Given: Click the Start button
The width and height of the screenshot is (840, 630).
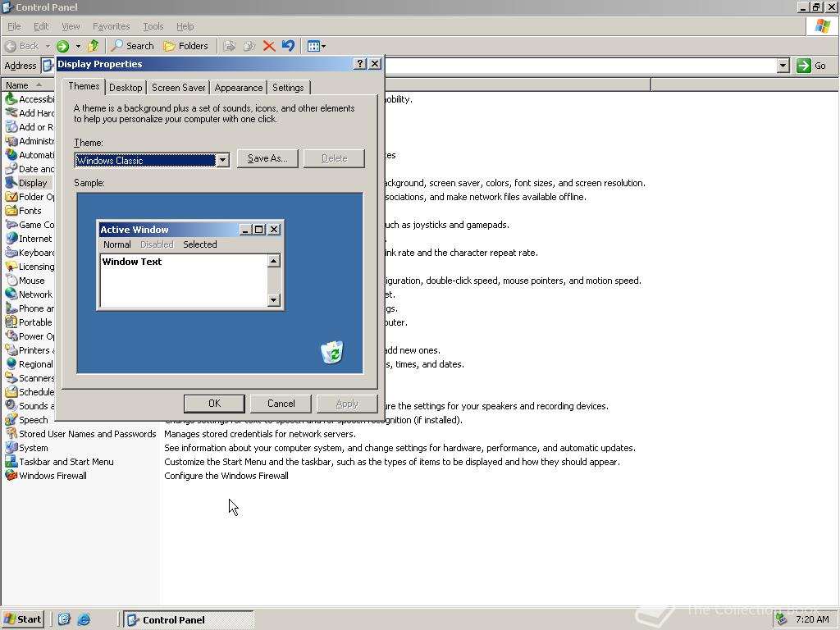Looking at the screenshot, I should coord(23,619).
